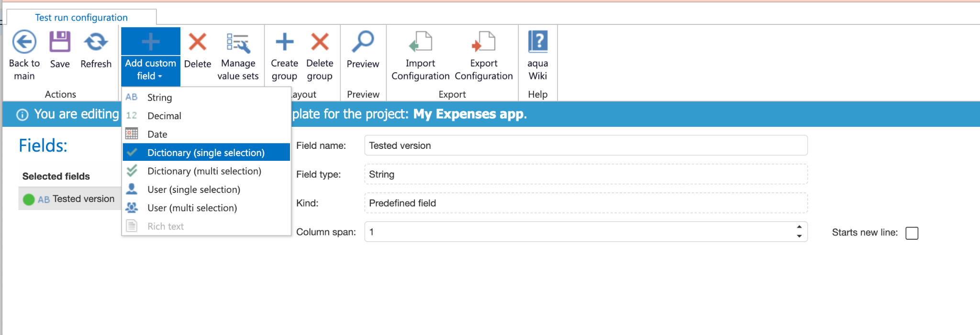Image resolution: width=980 pixels, height=335 pixels.
Task: Choose Dictionary (single selection) field type
Action: [x=206, y=153]
